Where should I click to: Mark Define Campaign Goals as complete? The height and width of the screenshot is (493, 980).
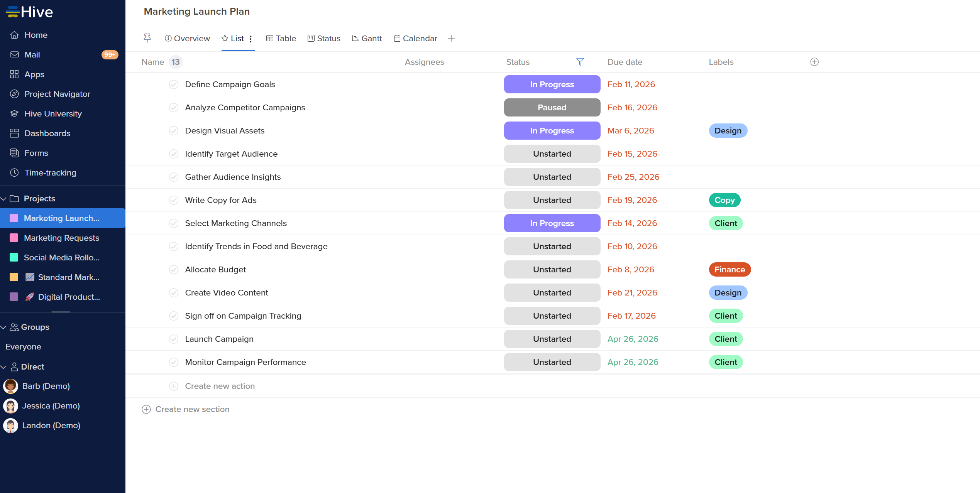[x=173, y=84]
